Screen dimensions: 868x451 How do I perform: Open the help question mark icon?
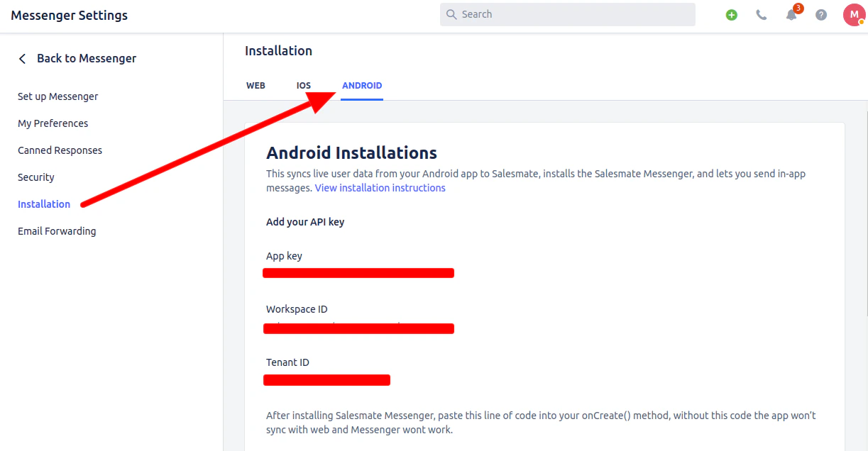[x=821, y=15]
